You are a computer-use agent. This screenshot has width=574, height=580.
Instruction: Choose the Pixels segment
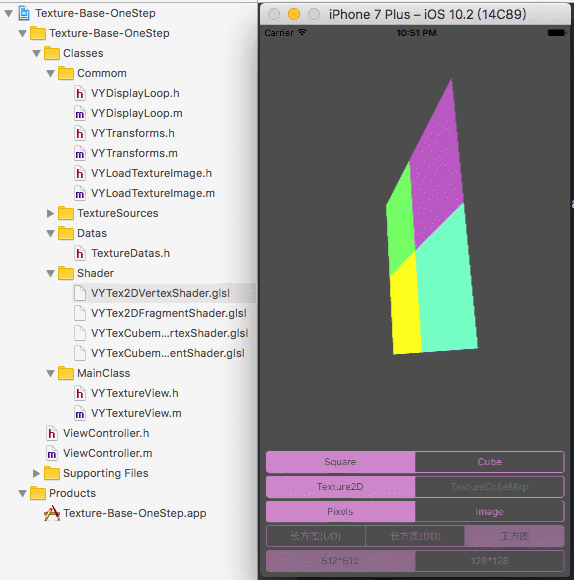tap(340, 512)
